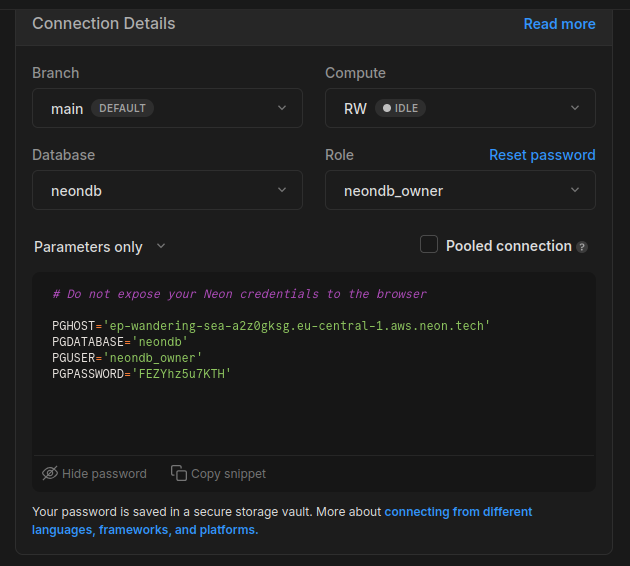Follow the connecting from different languages link

[x=458, y=512]
